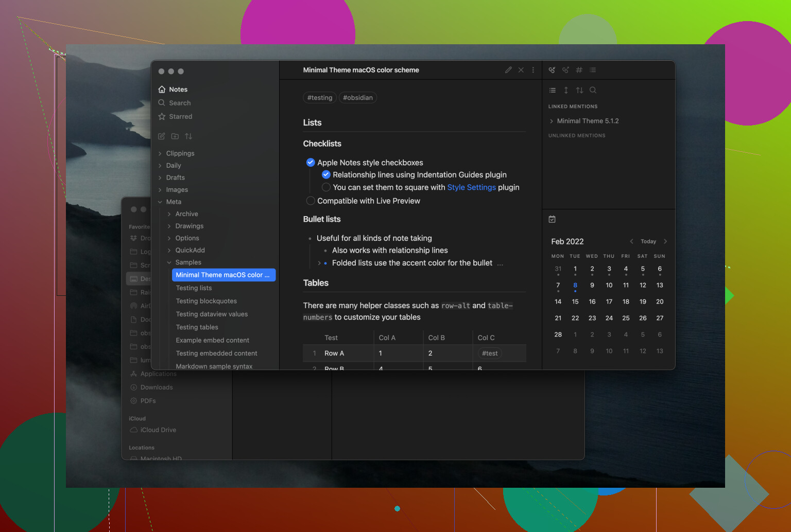Check 'Compatible with Live Preview' checkbox
The width and height of the screenshot is (791, 532).
311,201
